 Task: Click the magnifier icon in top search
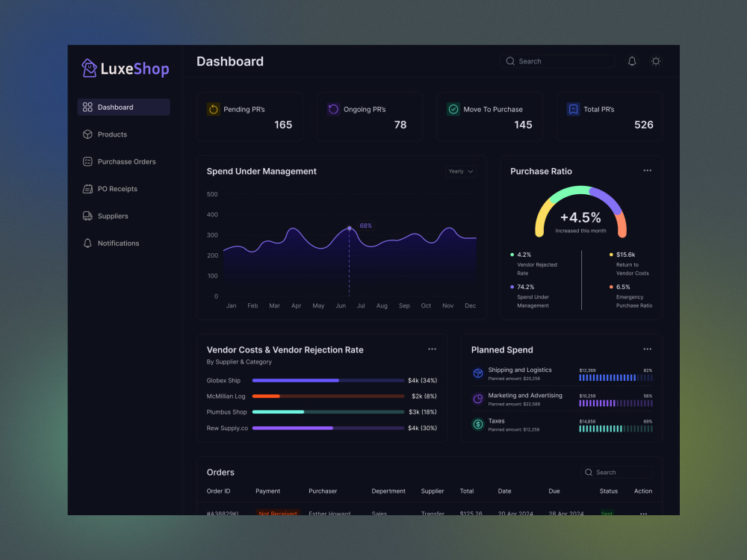coord(510,61)
